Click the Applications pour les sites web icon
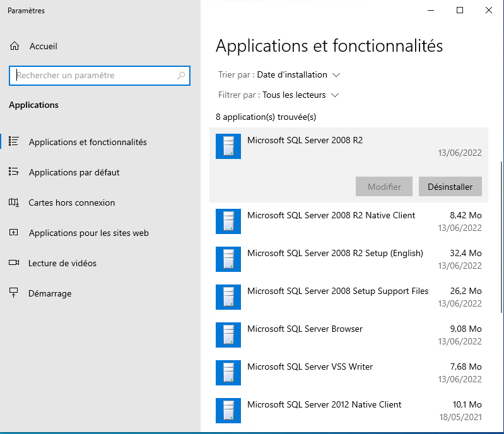The height and width of the screenshot is (434, 504). click(13, 232)
